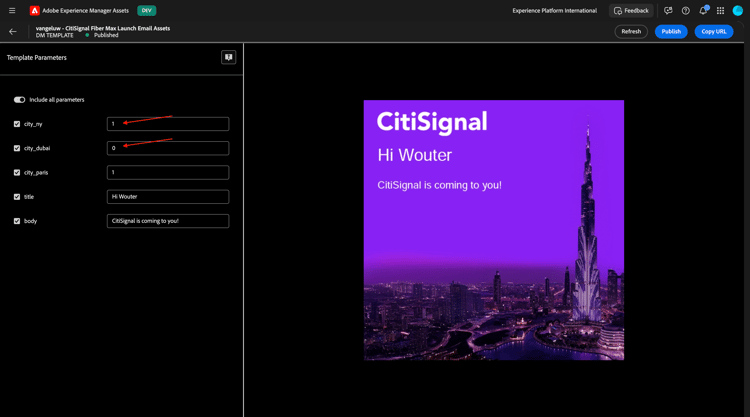Click the Publish button
750x417 pixels.
671,32
